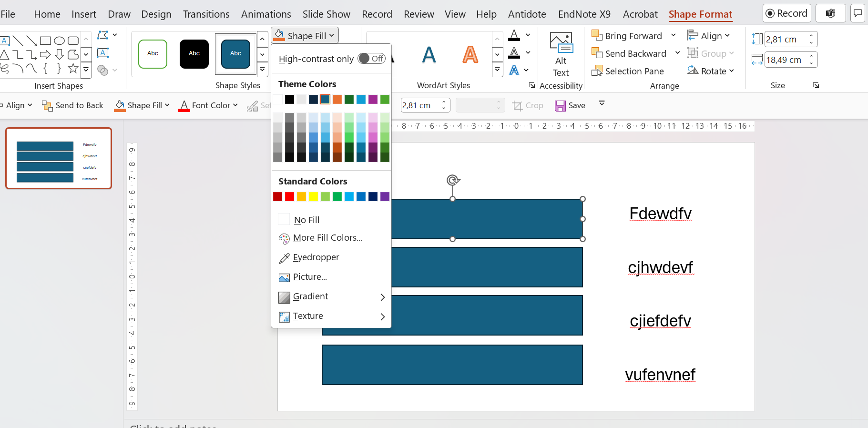The image size is (868, 428).
Task: Click the Font Color icon in quick toolbar
Action: (184, 105)
